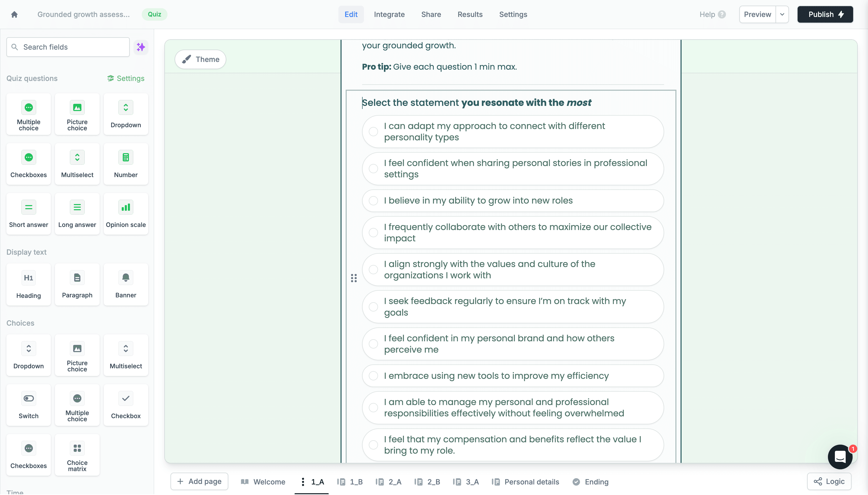Select 'seek feedback regularly' radio option
This screenshot has height=495, width=868.
click(x=373, y=307)
